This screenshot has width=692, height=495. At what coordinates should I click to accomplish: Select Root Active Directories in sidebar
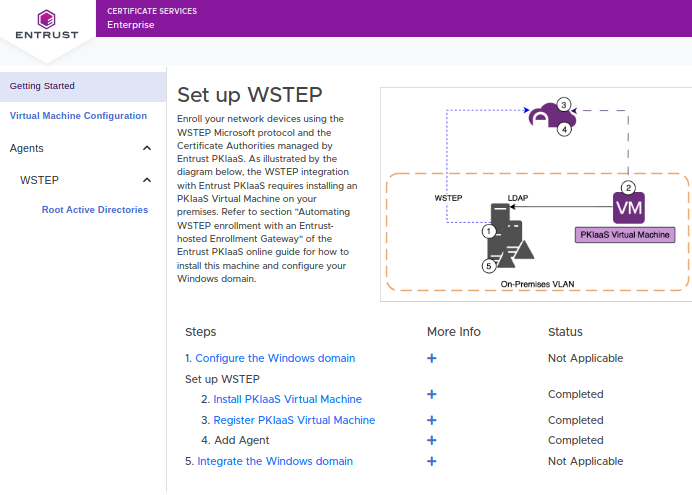(x=94, y=210)
